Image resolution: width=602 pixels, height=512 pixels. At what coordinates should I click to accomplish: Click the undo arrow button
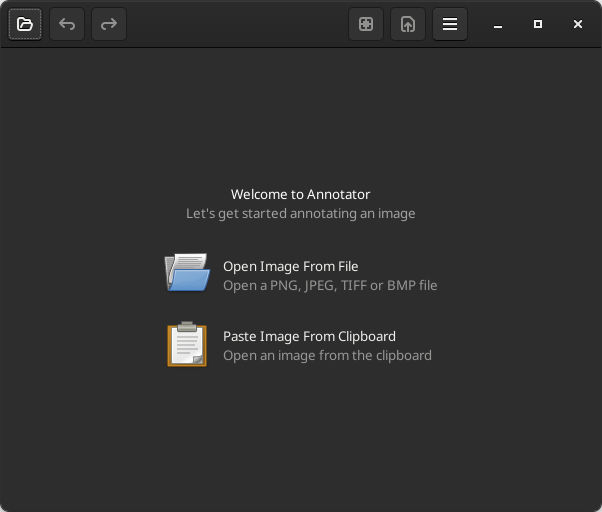tap(67, 24)
